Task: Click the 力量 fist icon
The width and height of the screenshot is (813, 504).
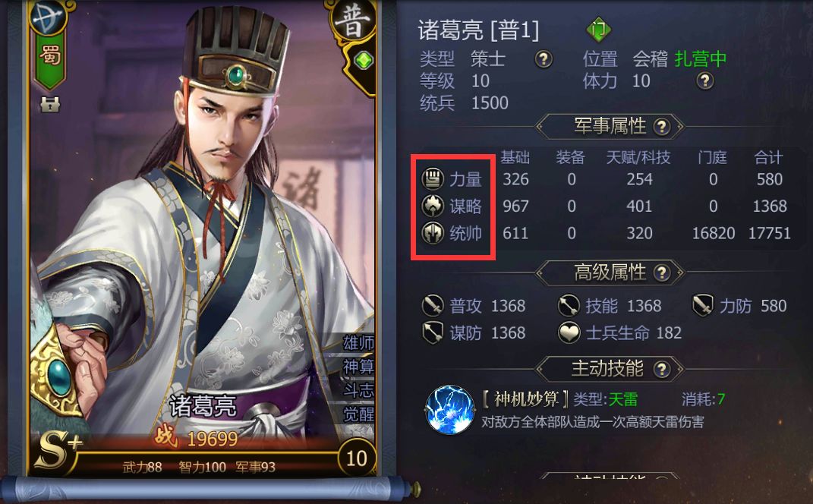Action: click(x=432, y=179)
